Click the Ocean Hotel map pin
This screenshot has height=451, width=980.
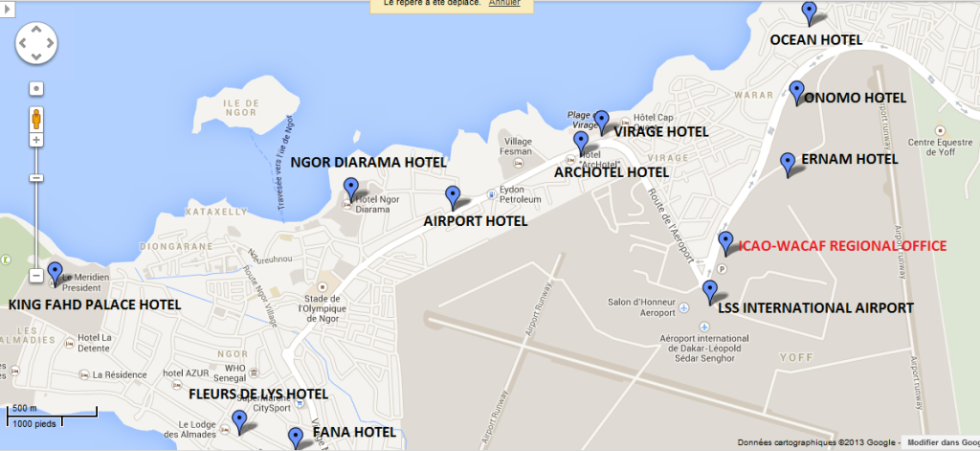coord(810,13)
